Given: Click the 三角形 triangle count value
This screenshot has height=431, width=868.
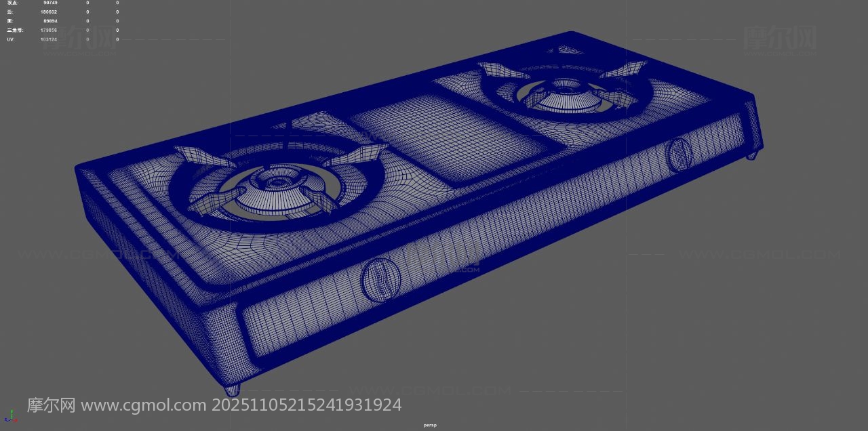Looking at the screenshot, I should [49, 30].
